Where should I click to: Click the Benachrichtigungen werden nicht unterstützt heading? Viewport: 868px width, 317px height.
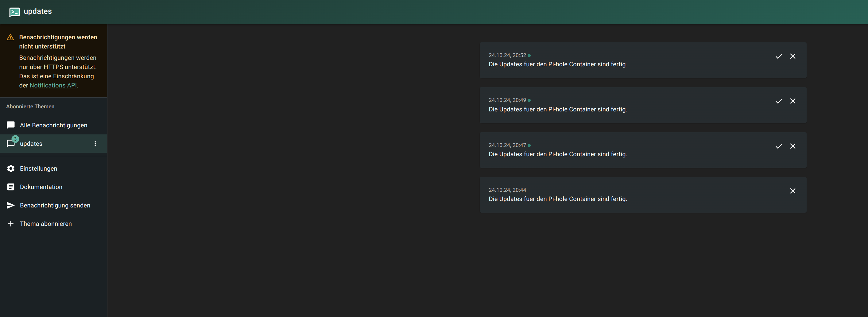58,42
